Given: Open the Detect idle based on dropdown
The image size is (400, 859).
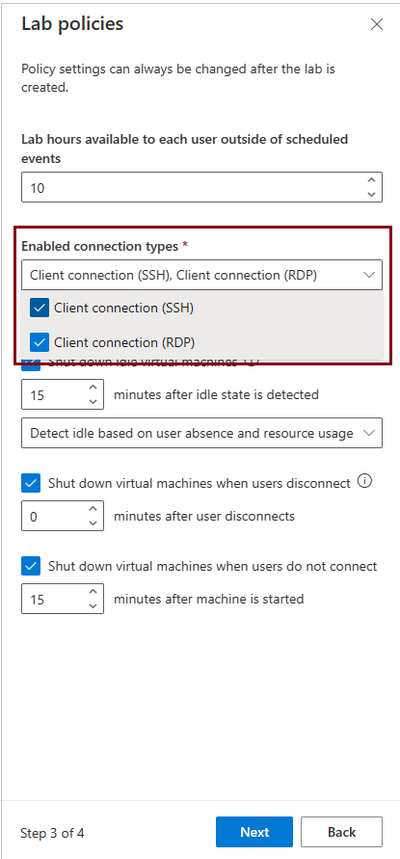Looking at the screenshot, I should tap(202, 433).
